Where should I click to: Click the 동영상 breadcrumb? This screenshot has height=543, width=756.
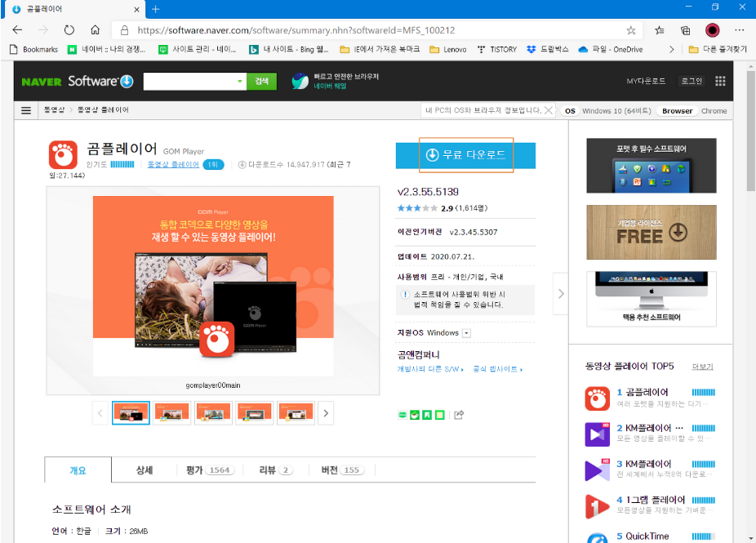tap(54, 110)
